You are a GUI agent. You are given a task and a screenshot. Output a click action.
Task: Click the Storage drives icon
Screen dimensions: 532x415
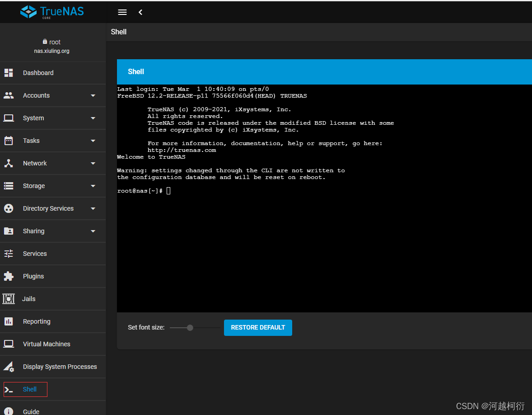pyautogui.click(x=9, y=186)
